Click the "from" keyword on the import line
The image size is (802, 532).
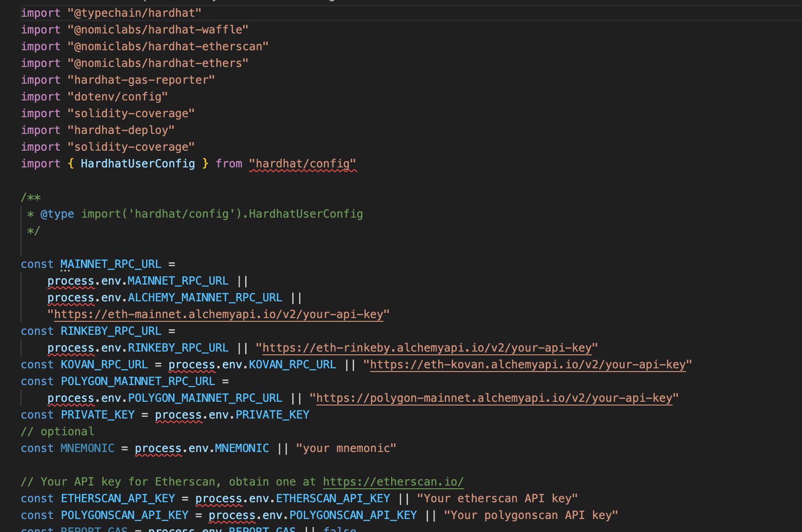pyautogui.click(x=229, y=164)
